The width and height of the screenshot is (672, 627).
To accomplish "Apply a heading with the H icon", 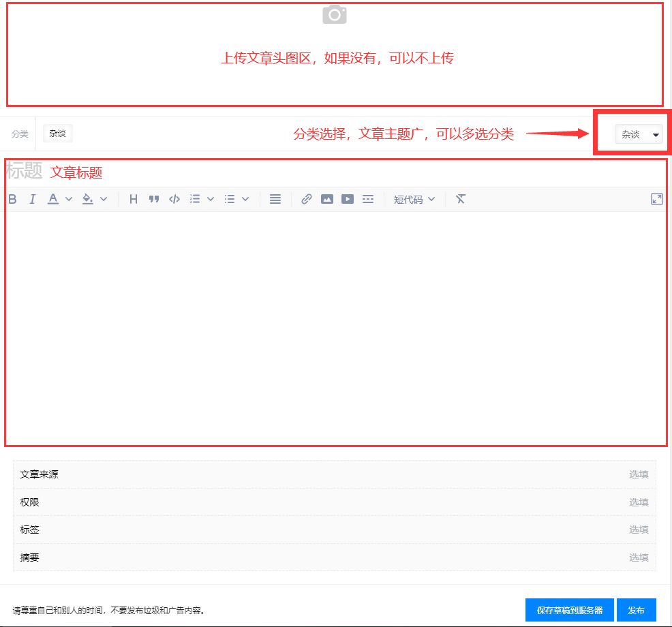I will tap(133, 199).
